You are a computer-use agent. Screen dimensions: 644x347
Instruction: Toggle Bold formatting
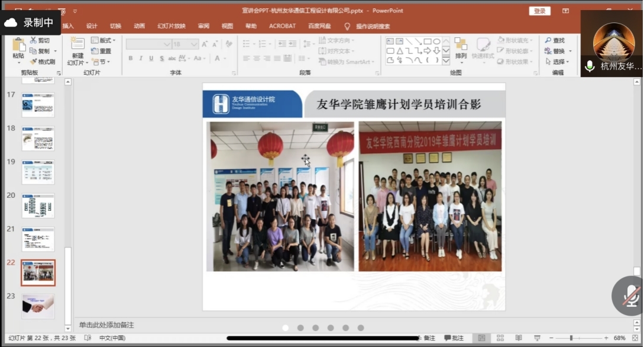131,59
